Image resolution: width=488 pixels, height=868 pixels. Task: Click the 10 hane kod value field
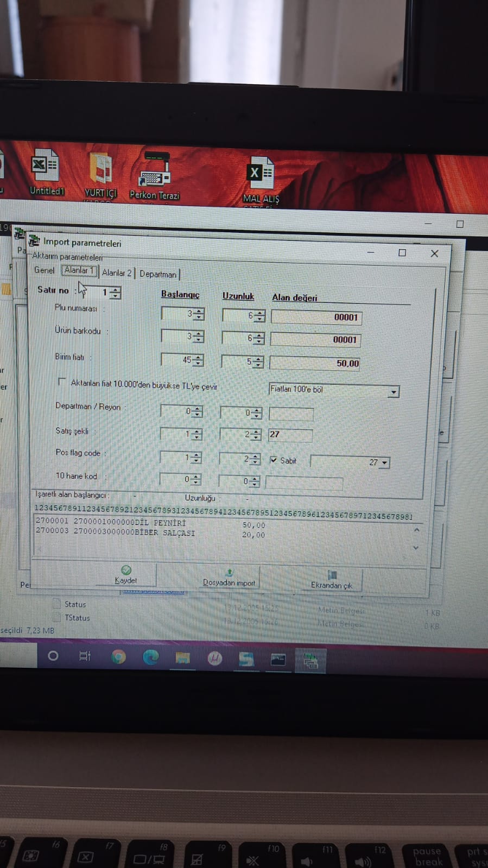point(304,483)
